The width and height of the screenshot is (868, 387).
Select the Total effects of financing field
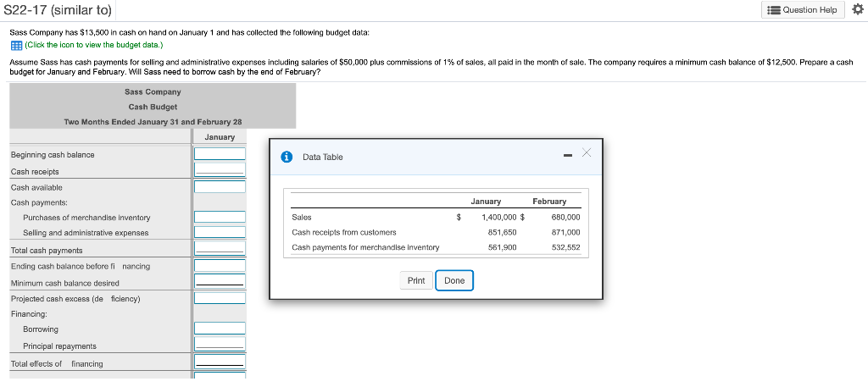220,361
